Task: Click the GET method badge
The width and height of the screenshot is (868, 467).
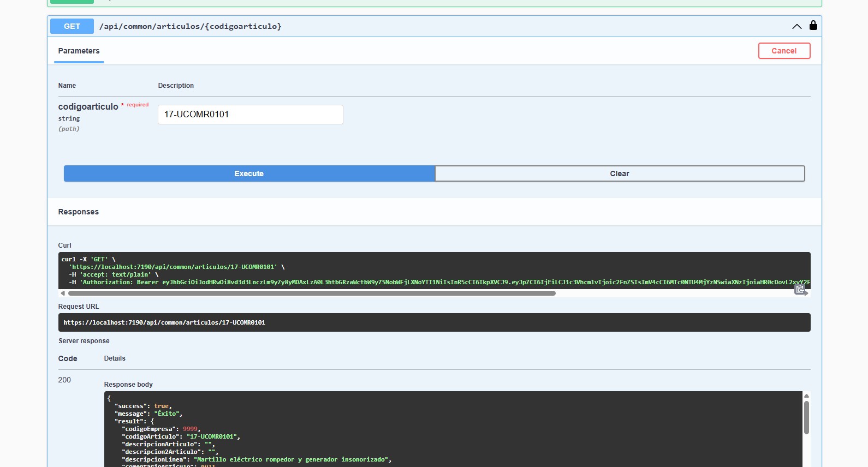Action: click(x=72, y=26)
